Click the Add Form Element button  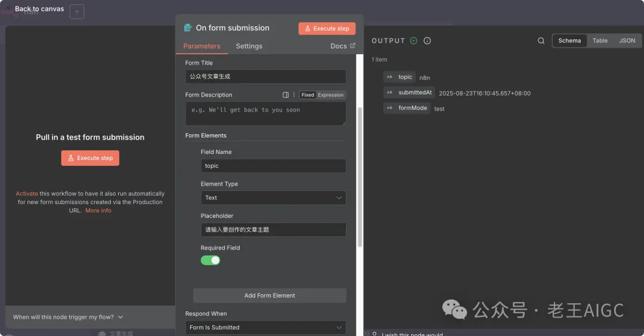270,295
